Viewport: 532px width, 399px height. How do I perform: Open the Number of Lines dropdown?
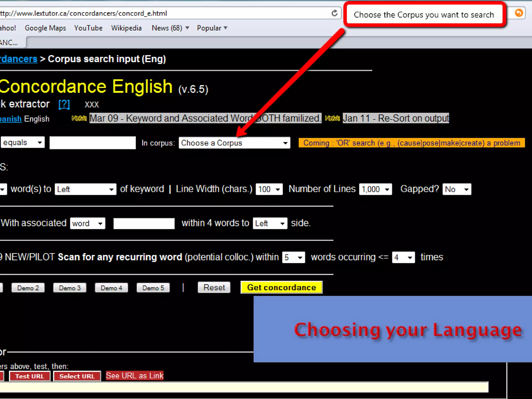click(375, 189)
